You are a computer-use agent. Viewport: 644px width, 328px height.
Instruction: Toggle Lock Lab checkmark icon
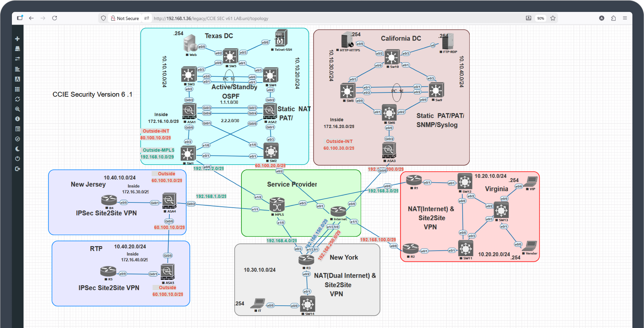coord(17,139)
